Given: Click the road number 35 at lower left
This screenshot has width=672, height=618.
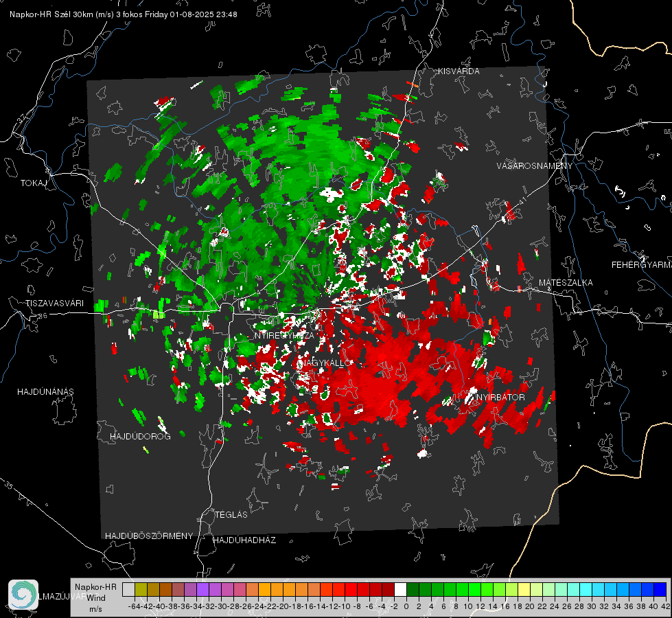Looking at the screenshot, I should pos(9,485).
